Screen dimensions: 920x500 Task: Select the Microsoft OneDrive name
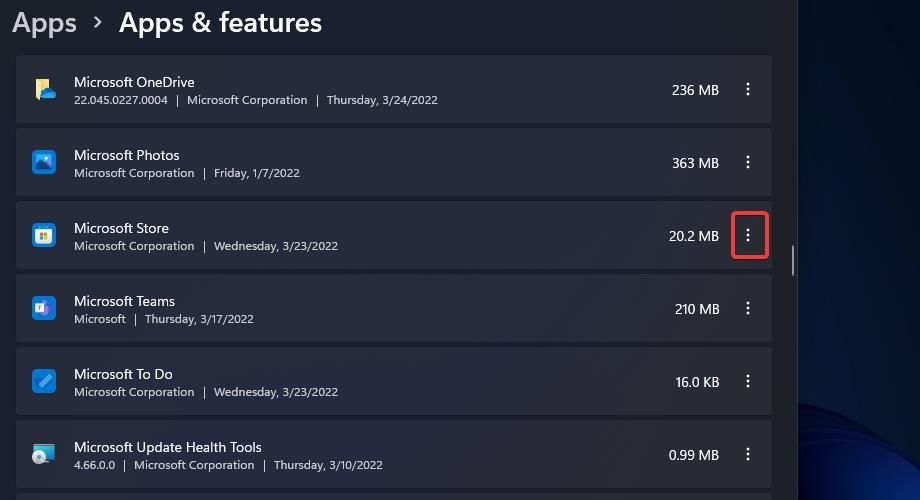pos(134,82)
